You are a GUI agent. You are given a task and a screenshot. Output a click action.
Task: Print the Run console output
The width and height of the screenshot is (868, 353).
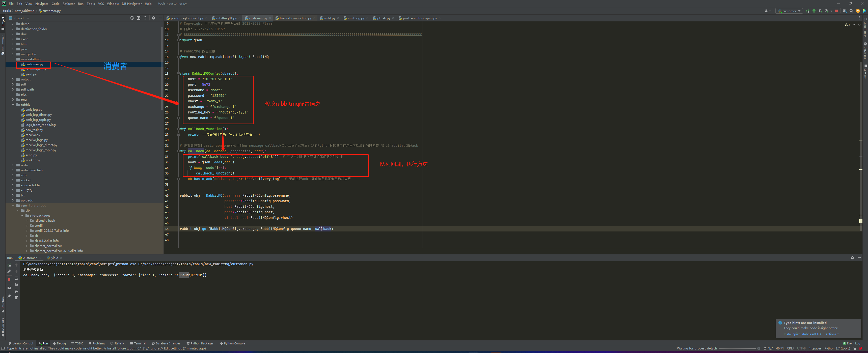(x=16, y=291)
